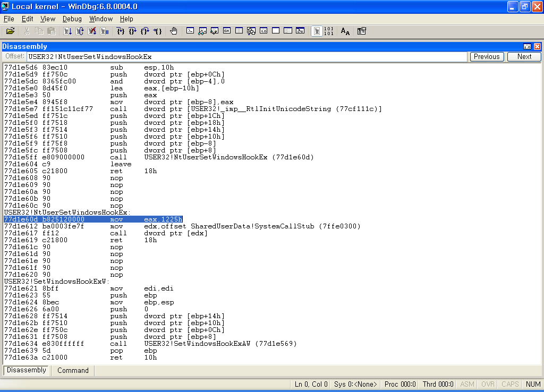Image resolution: width=544 pixels, height=392 pixels.
Task: Click the Disassembly panel dock toggle icon
Action: (x=527, y=47)
